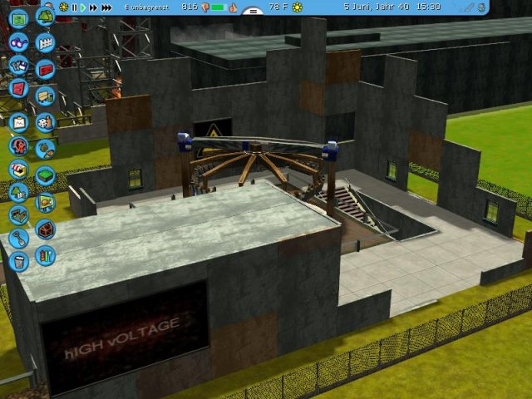Viewport: 532px width, 399px height.
Task: Click the sun icon beside pause
Action: (x=63, y=7)
